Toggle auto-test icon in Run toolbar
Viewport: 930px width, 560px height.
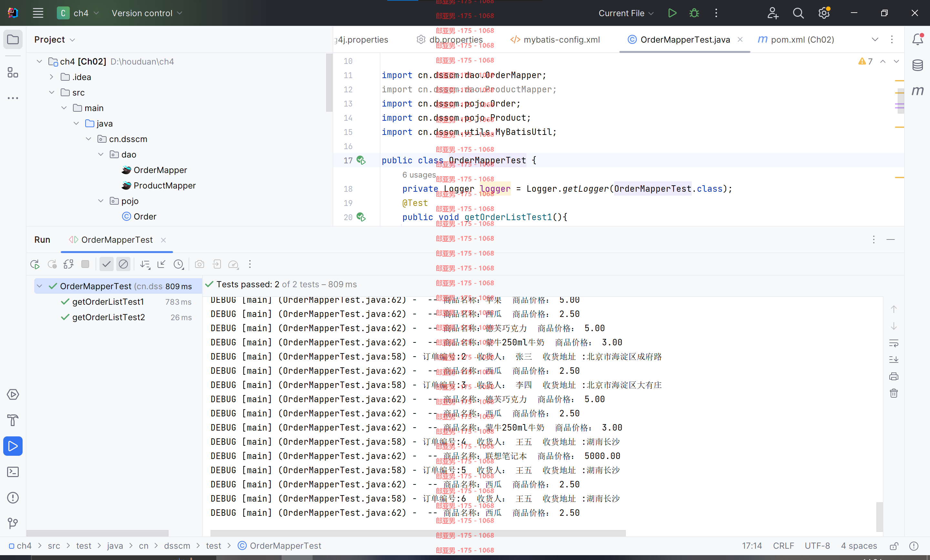[68, 265]
